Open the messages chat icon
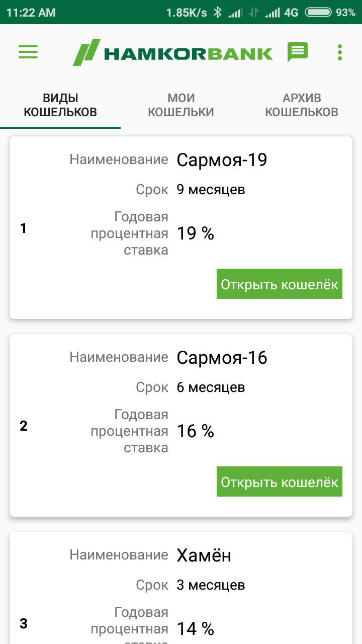Image resolution: width=362 pixels, height=644 pixels. pos(297,52)
